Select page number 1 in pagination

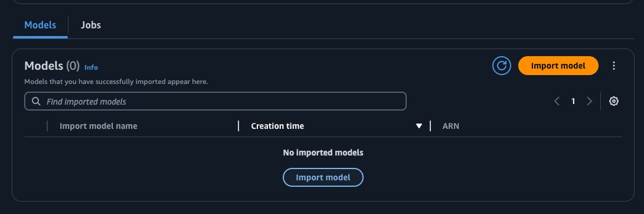tap(573, 101)
